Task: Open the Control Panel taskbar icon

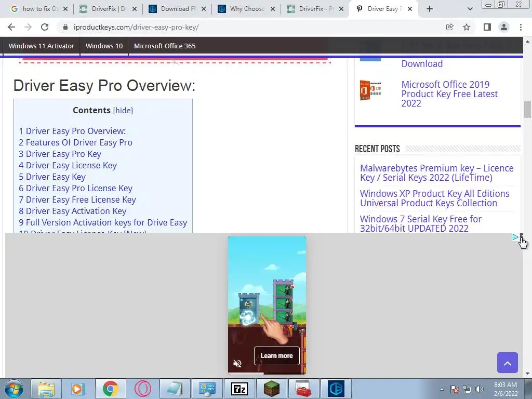Action: point(207,389)
